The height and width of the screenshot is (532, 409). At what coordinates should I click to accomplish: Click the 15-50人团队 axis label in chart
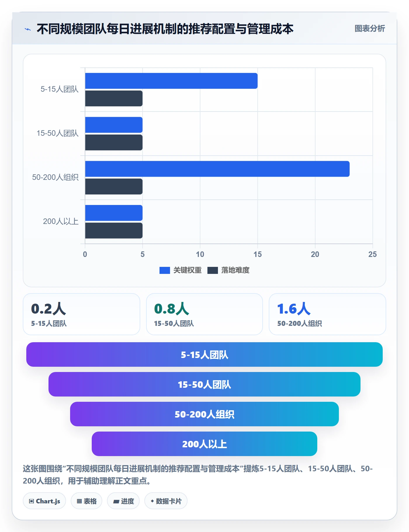pyautogui.click(x=58, y=133)
